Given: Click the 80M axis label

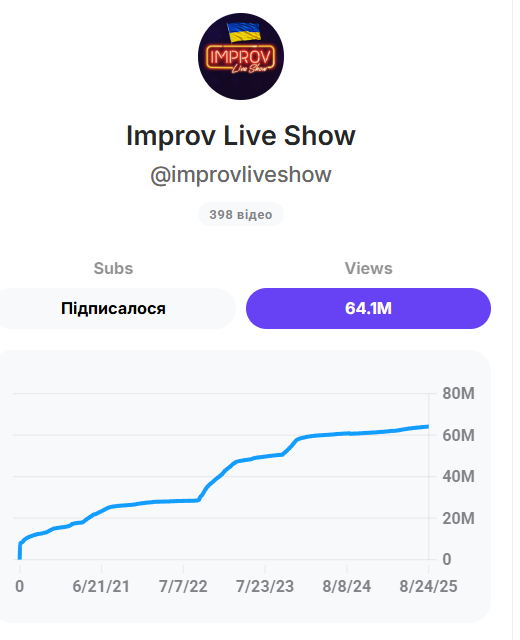Looking at the screenshot, I should (x=458, y=393).
